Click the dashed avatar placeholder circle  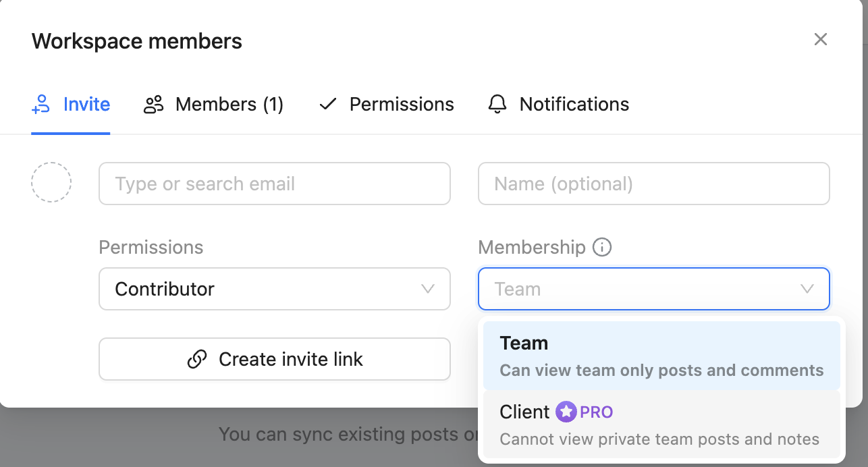51,182
